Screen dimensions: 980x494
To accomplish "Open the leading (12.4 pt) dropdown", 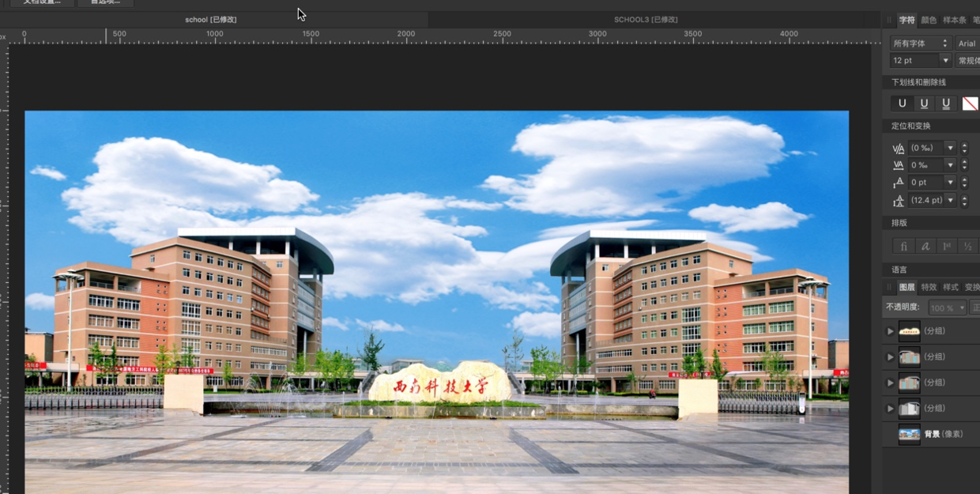I will click(951, 201).
